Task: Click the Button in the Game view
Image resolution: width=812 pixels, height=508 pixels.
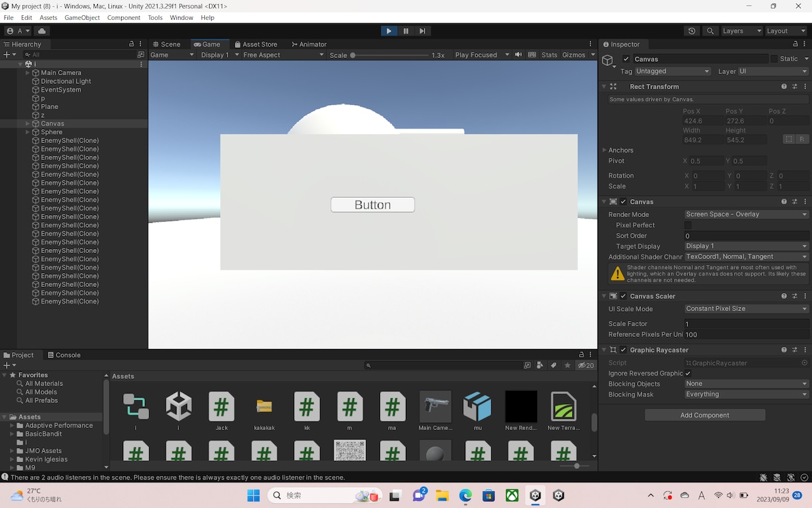Action: click(x=373, y=205)
